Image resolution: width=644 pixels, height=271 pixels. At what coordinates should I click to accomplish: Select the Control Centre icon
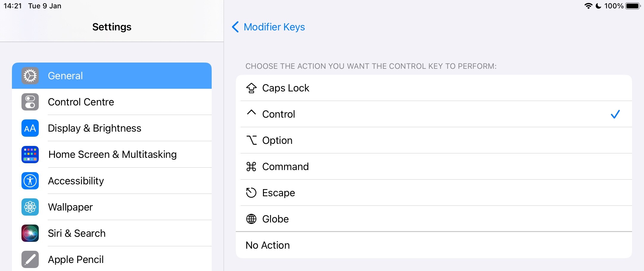click(30, 102)
